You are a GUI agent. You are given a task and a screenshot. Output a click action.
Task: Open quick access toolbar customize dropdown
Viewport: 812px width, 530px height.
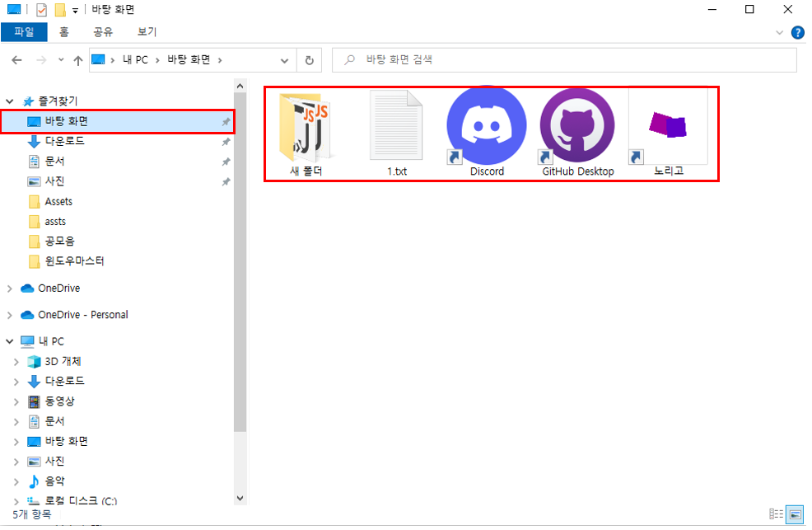[75, 11]
